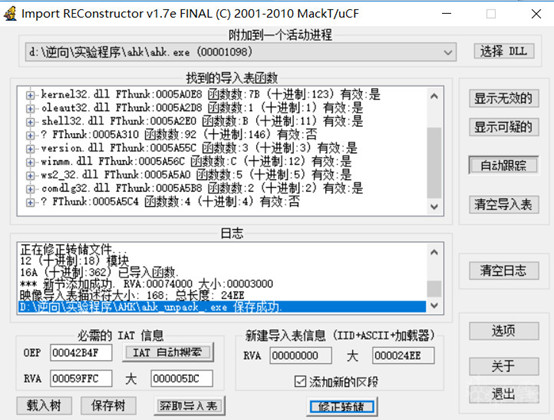554x420 pixels.
Task: Select the 映像导入表描述符大小 log line
Action: tap(132, 295)
